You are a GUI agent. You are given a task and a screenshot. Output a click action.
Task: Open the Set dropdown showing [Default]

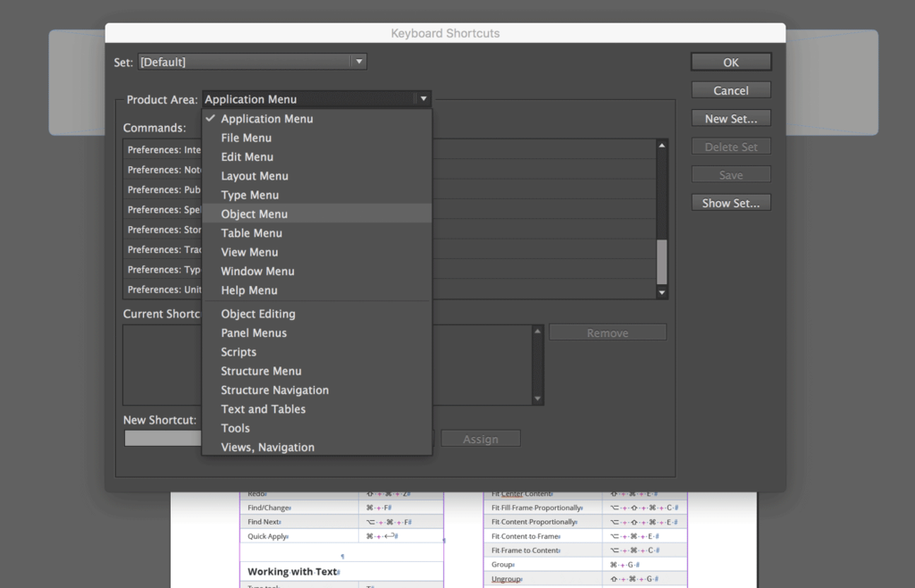tap(358, 62)
